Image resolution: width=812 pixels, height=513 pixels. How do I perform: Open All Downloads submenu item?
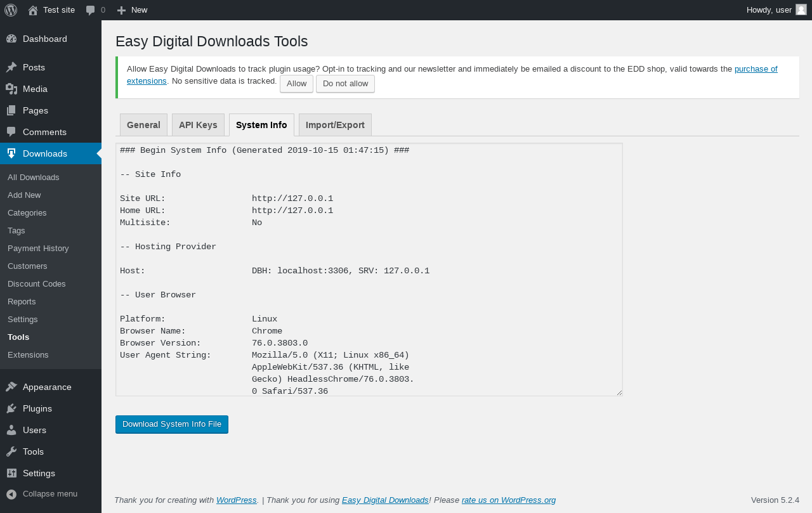(x=34, y=177)
